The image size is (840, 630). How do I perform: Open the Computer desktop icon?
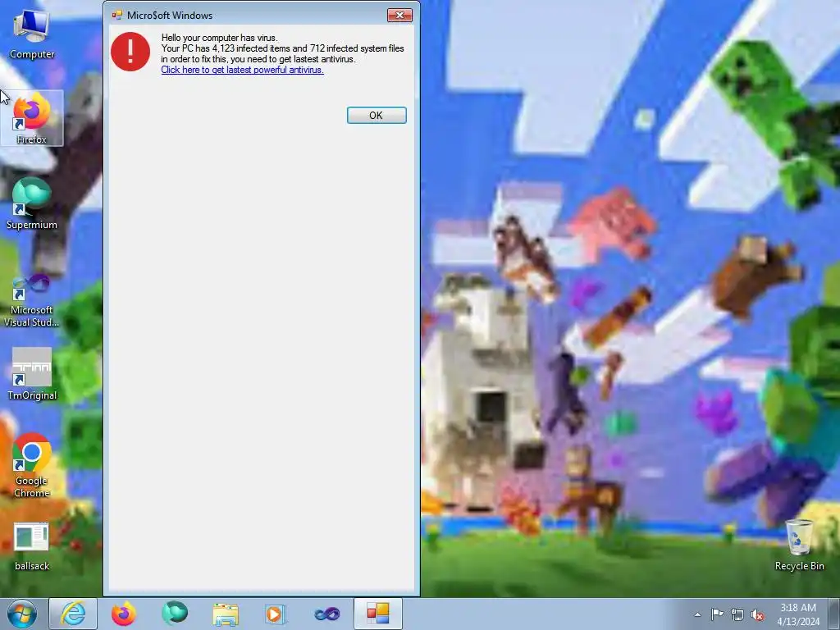[32, 33]
